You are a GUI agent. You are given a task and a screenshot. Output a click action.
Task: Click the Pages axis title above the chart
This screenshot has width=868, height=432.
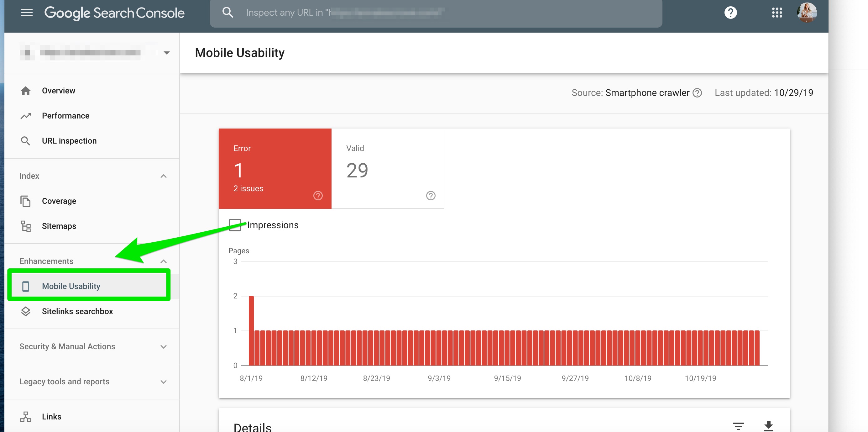point(238,251)
